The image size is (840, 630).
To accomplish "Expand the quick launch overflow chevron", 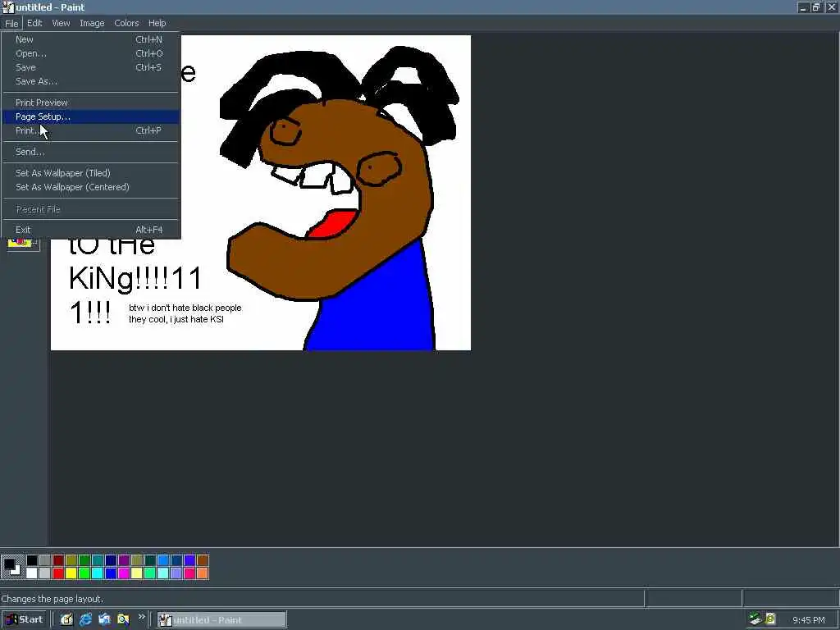I will coord(141,617).
